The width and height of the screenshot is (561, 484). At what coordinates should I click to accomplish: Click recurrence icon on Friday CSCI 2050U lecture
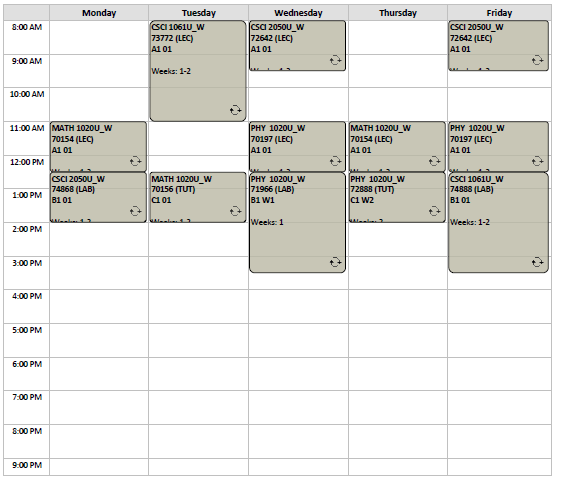pos(537,60)
